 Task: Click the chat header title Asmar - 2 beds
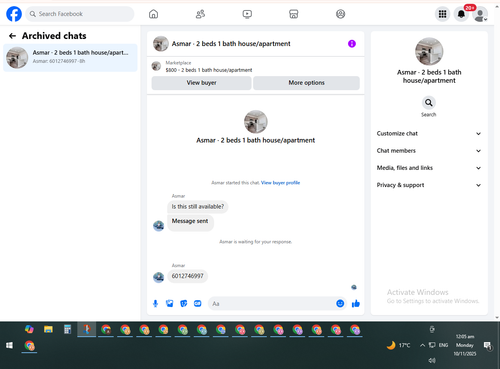231,44
